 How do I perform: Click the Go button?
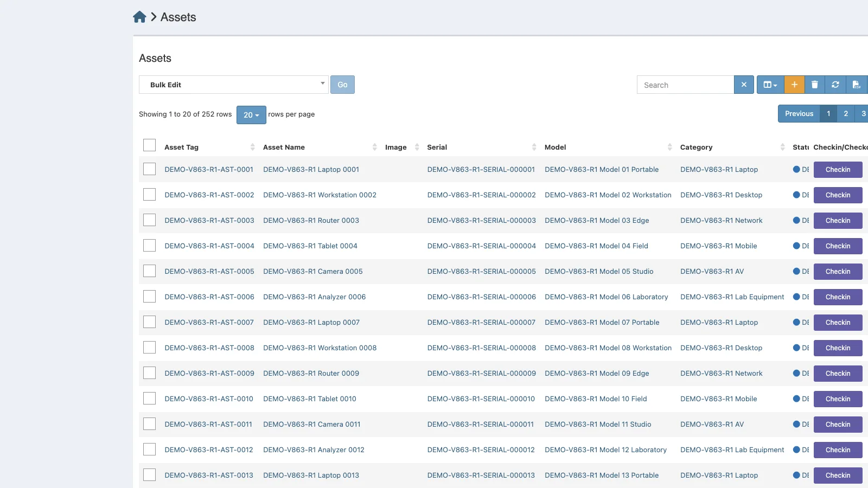[x=342, y=85]
